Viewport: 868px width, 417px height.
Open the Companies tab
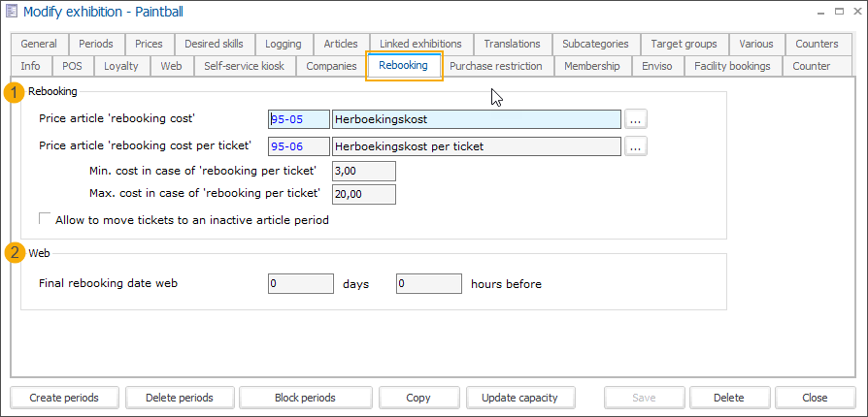click(332, 66)
